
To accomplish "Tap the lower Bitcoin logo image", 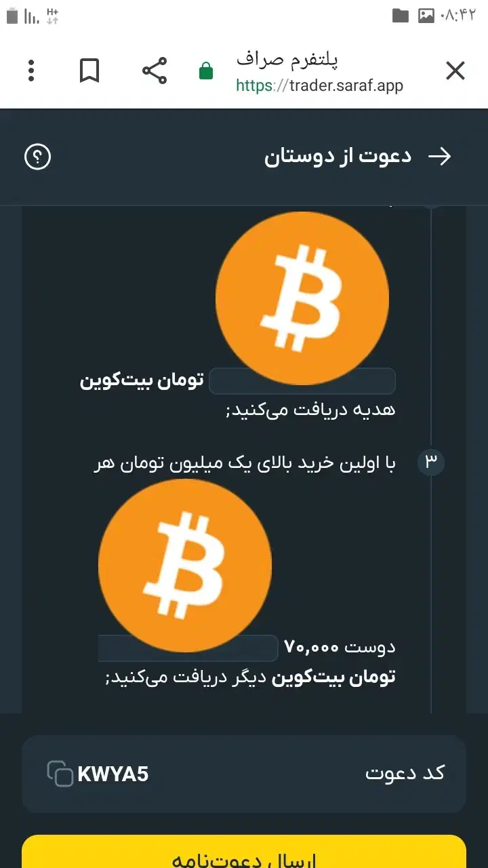I will pos(185,566).
